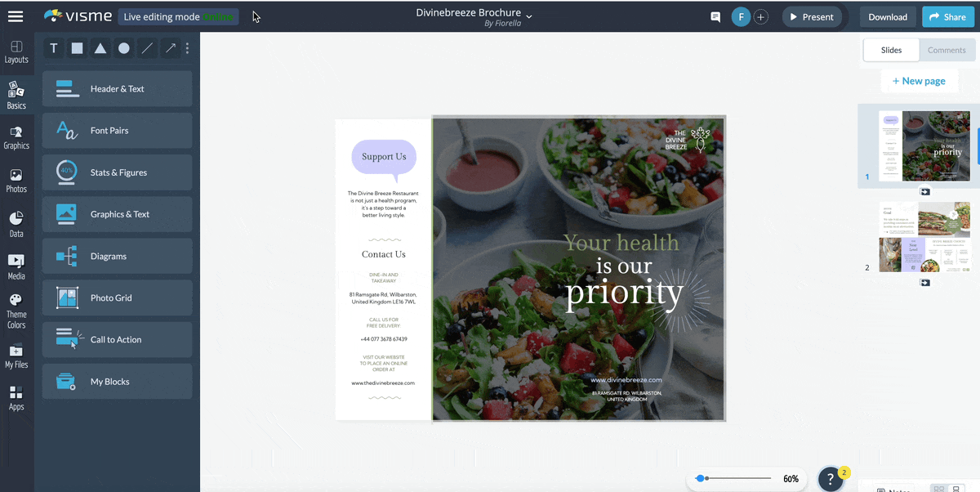
Task: Select the line tool
Action: tap(145, 48)
